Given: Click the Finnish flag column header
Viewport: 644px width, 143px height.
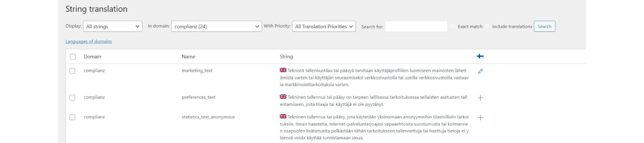Looking at the screenshot, I should [x=480, y=56].
